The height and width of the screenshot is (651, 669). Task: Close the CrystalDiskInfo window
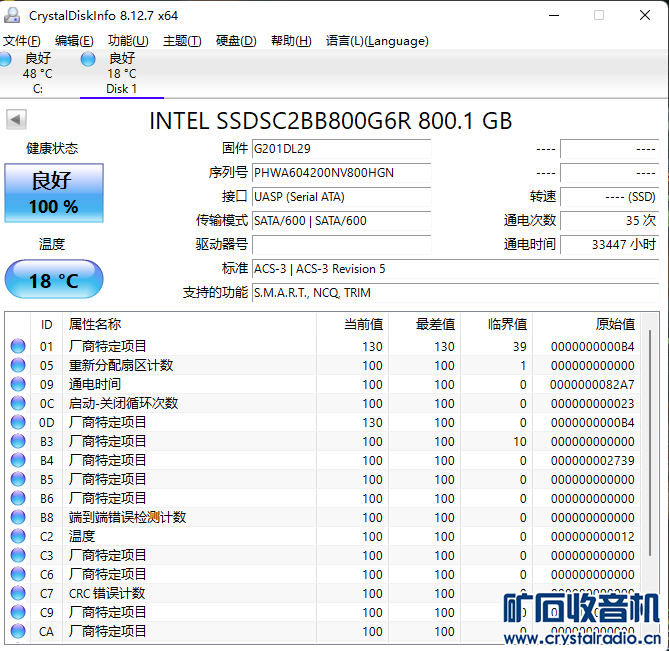[x=645, y=15]
